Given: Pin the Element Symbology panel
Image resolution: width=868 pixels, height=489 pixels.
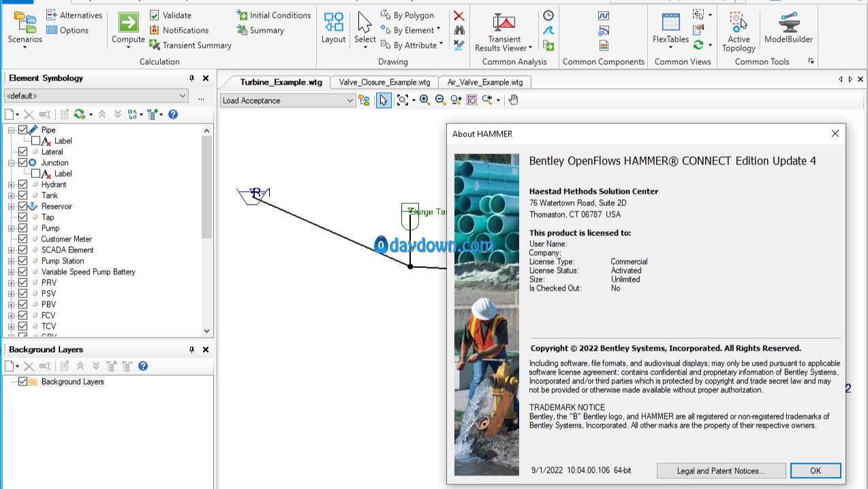Looking at the screenshot, I should [192, 78].
